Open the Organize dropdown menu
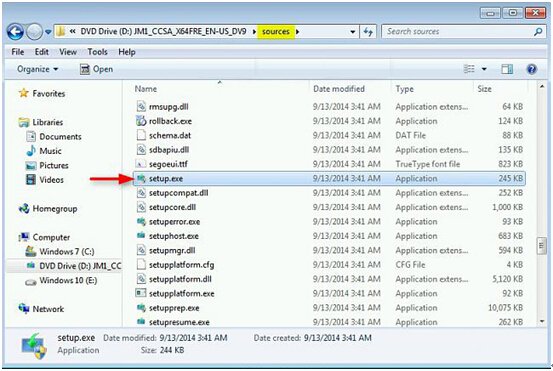This screenshot has height=371, width=553. point(38,69)
